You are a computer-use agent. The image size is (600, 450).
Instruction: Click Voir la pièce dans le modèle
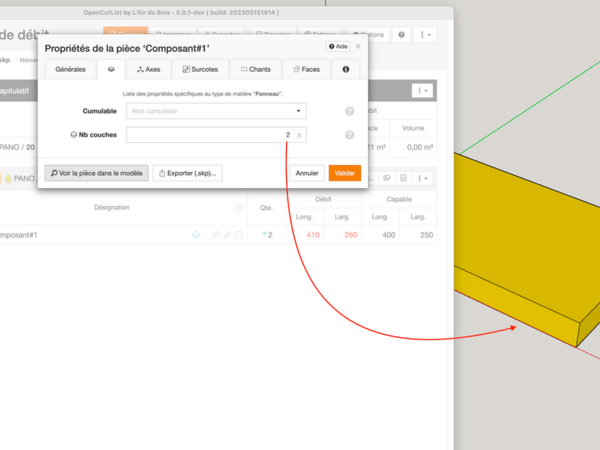pyautogui.click(x=97, y=173)
